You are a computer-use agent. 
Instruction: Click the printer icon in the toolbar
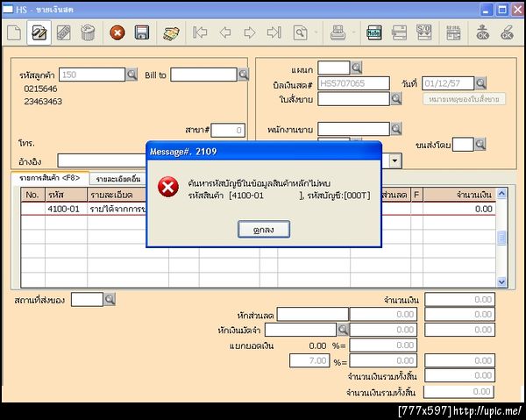(x=338, y=32)
